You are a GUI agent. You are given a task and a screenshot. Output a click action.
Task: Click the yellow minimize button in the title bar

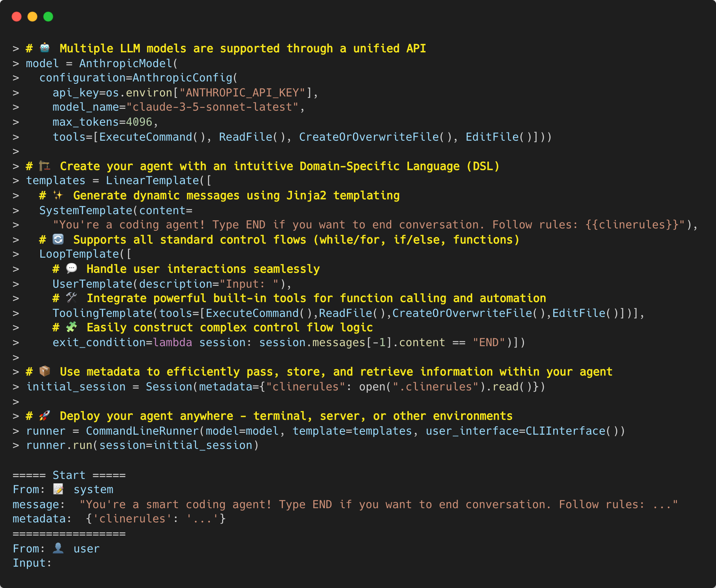point(32,17)
